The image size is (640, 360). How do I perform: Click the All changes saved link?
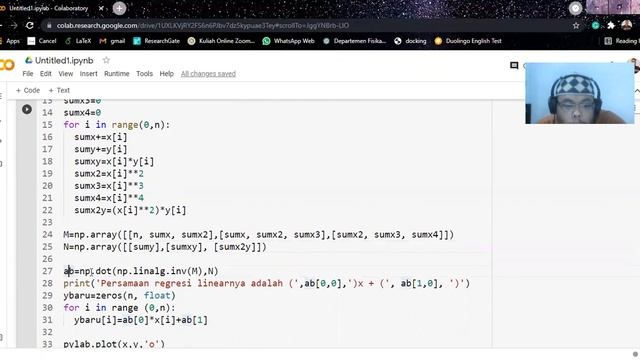pyautogui.click(x=208, y=74)
